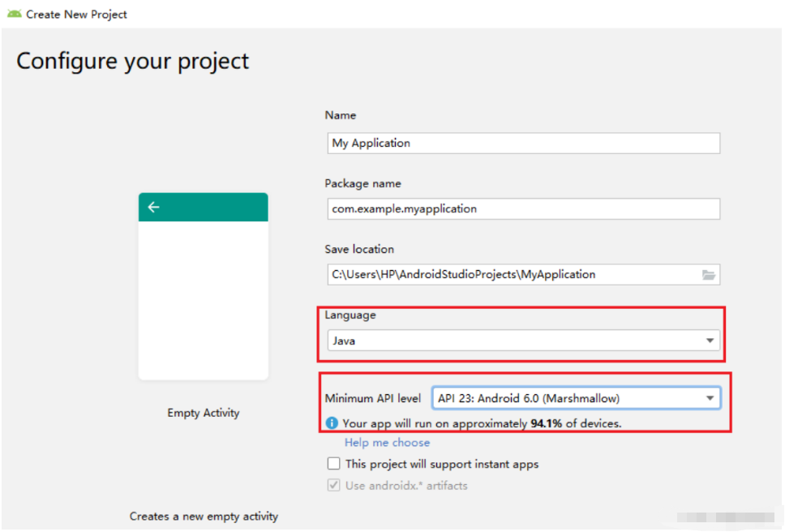Click into the Name field 'My Application'
Viewport: 785px width, 532px height.
coord(523,144)
